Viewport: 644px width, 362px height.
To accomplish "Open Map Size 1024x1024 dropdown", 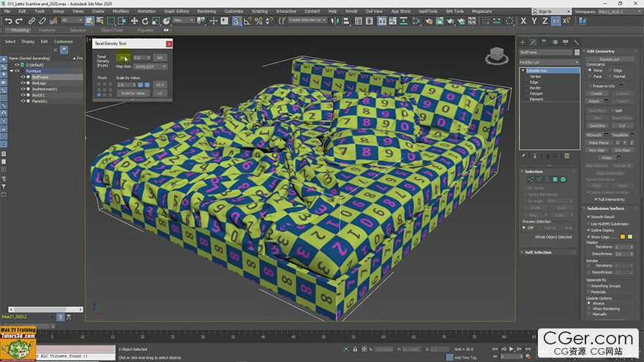I will [x=150, y=67].
